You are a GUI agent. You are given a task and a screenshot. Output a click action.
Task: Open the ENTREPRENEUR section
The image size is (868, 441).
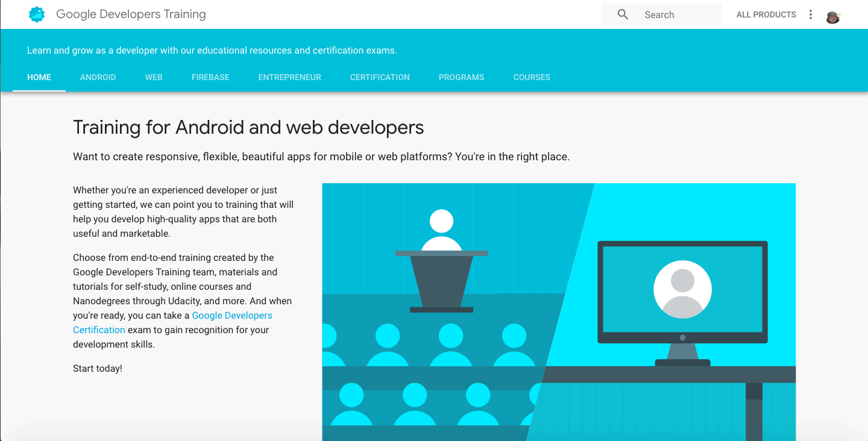pyautogui.click(x=289, y=77)
